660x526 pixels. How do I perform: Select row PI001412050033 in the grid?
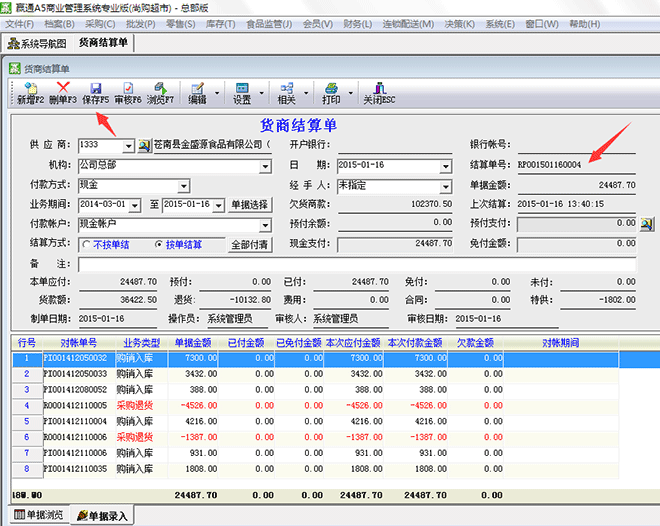(315, 374)
